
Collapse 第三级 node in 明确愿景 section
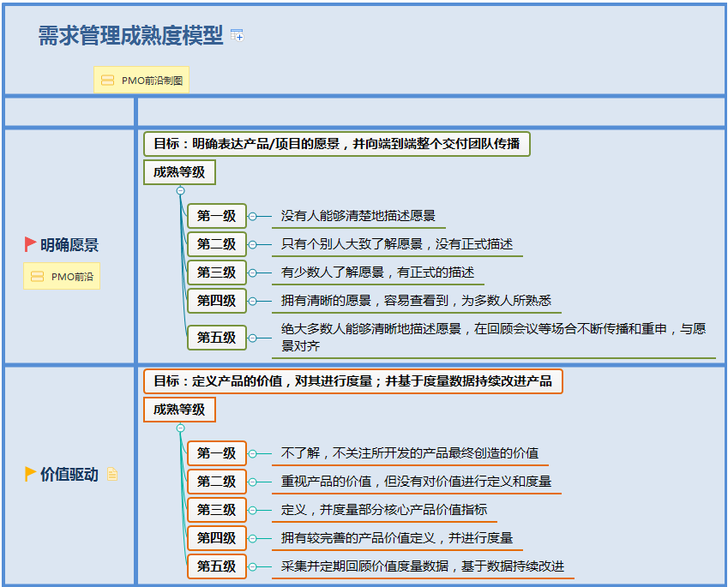pos(252,273)
